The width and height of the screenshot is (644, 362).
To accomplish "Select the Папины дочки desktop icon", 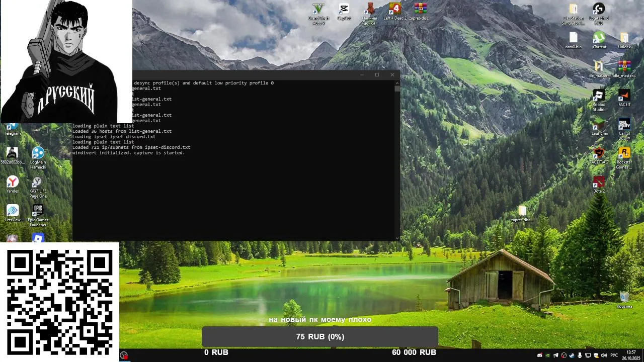I will click(370, 14).
